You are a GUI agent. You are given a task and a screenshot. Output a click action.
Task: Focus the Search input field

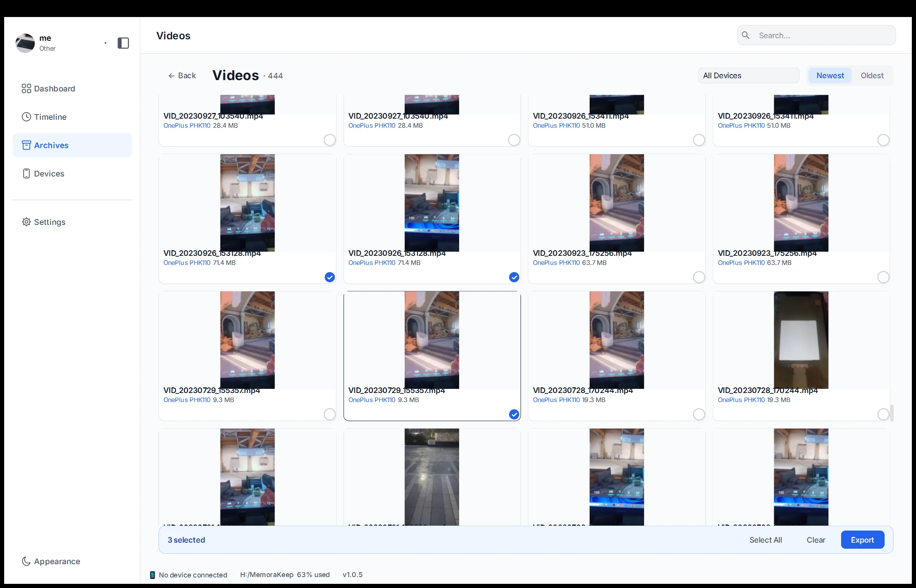[x=816, y=35]
